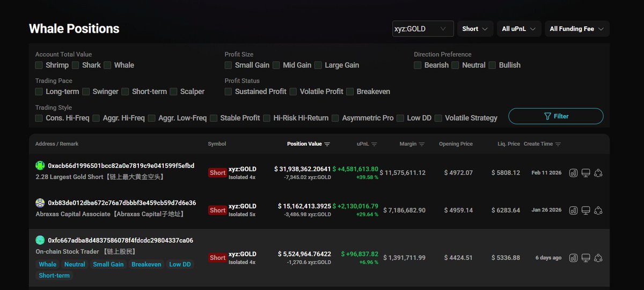Screen dimensions: 644x290
Task: Open the xyz:GOLD symbol dropdown
Action: tap(423, 29)
